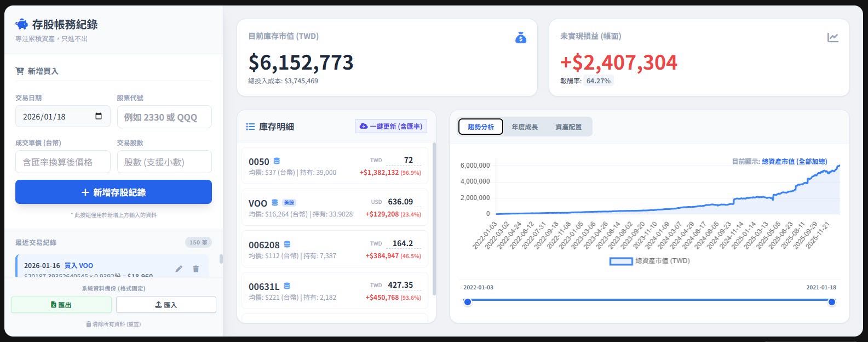Open the 資產配置 tab
Viewport: 868px width, 342px height.
tap(568, 127)
